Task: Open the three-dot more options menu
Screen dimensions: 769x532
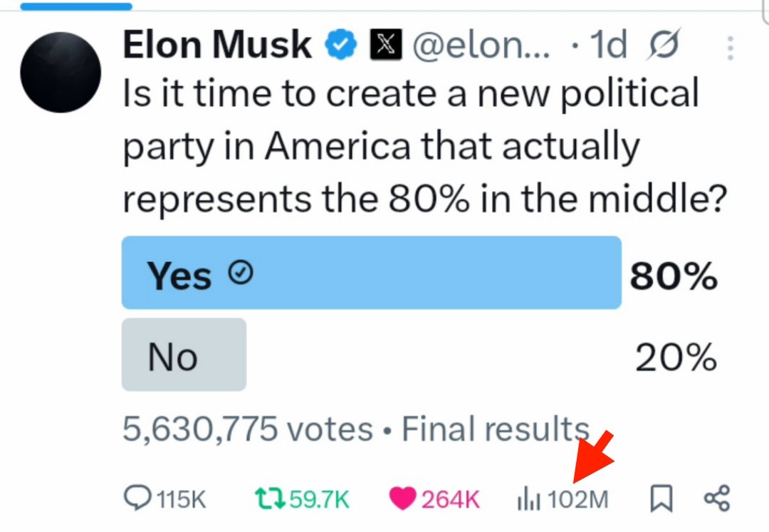Action: (731, 48)
